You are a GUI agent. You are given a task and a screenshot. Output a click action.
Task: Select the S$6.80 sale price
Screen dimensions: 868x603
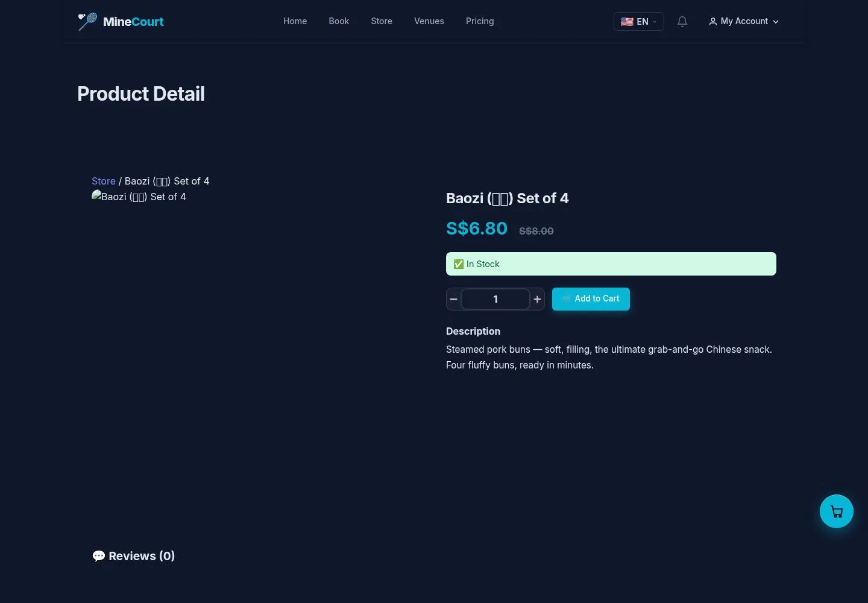477,229
